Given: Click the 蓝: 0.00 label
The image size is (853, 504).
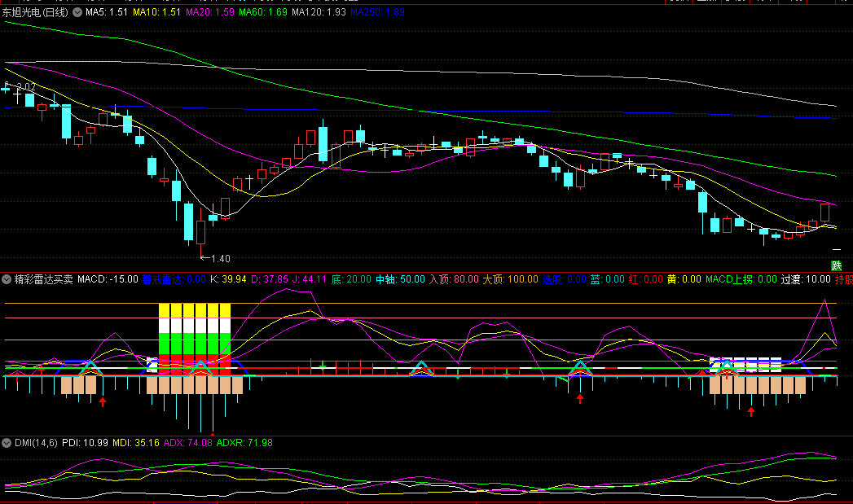Looking at the screenshot, I should click(608, 279).
